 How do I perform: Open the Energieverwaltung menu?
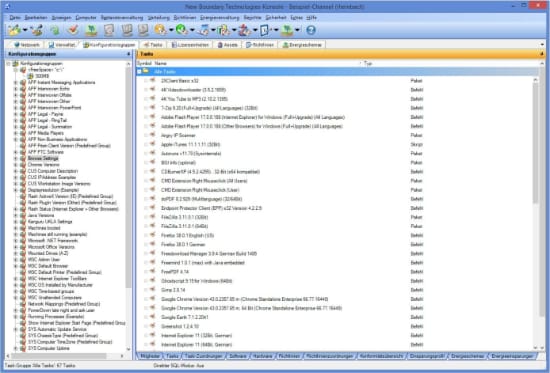[x=220, y=18]
